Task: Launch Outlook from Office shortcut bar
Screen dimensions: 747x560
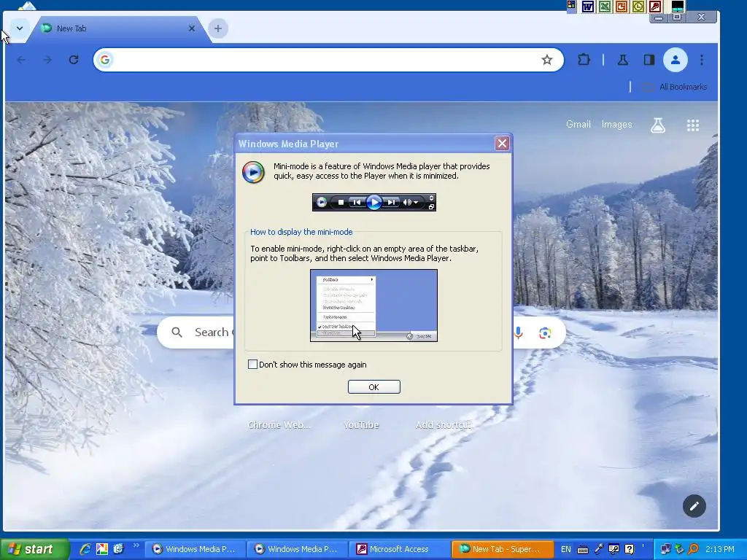Action: 638,7
